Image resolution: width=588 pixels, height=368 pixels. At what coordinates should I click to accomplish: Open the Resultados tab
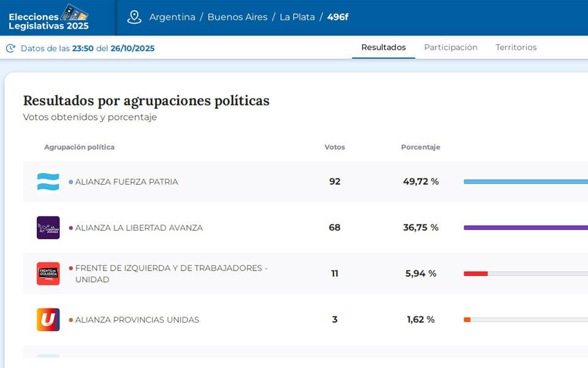click(x=383, y=47)
